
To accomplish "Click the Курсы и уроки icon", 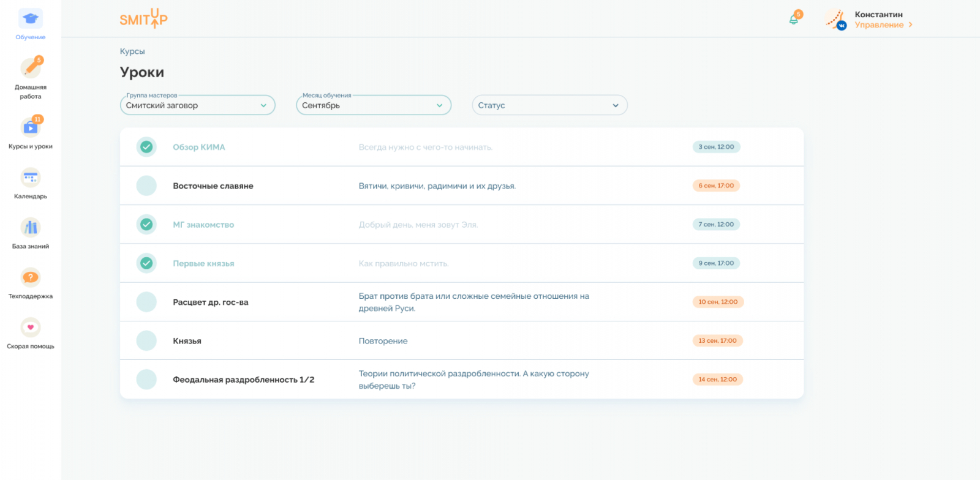I will pos(31,128).
